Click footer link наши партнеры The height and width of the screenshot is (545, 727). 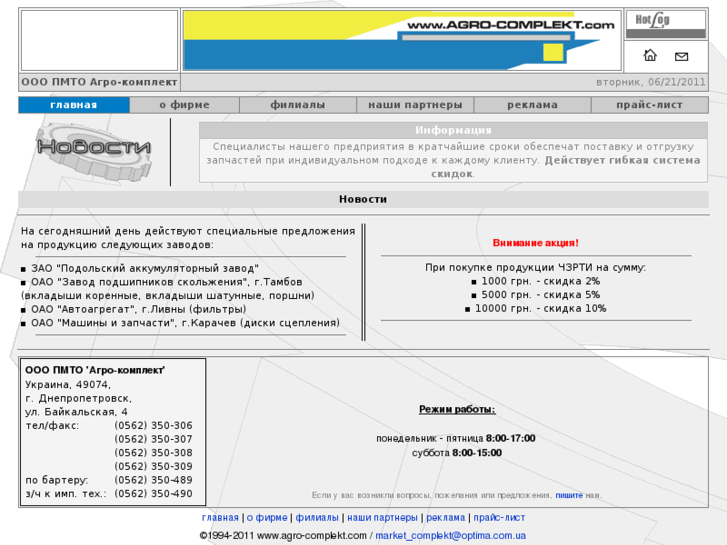[383, 518]
